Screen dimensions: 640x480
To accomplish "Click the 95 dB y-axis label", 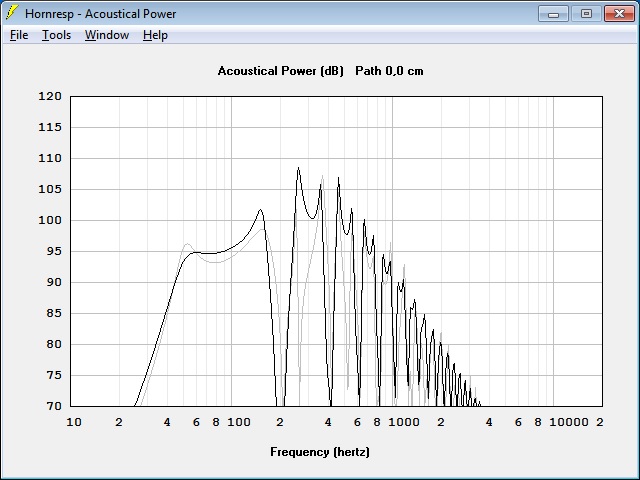I will [x=53, y=251].
